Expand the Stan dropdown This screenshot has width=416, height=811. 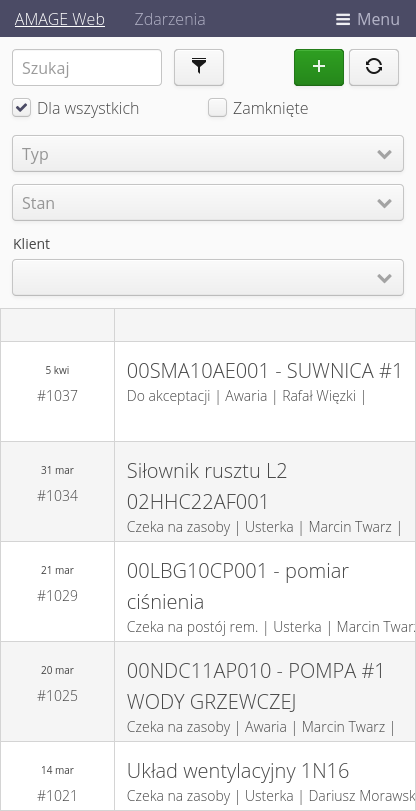[208, 203]
